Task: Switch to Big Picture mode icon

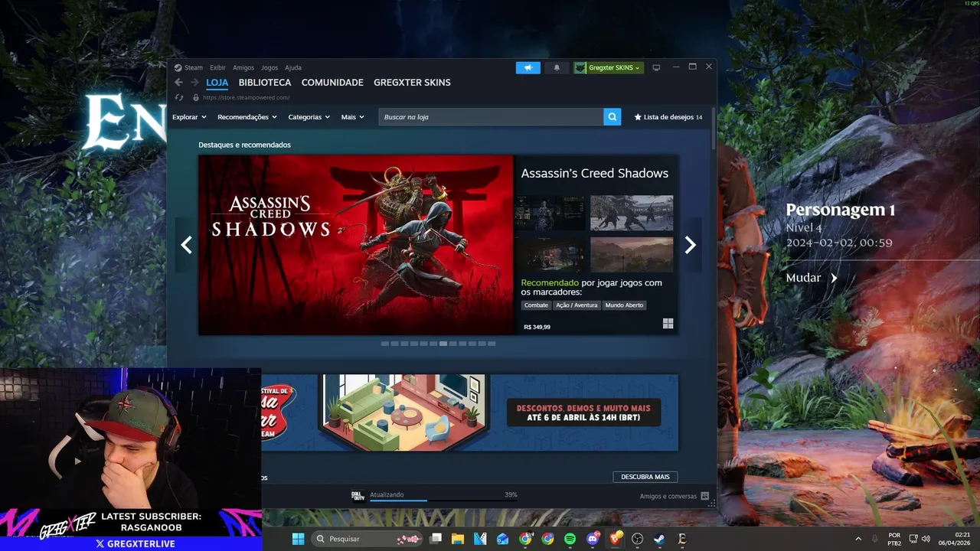Action: (656, 67)
